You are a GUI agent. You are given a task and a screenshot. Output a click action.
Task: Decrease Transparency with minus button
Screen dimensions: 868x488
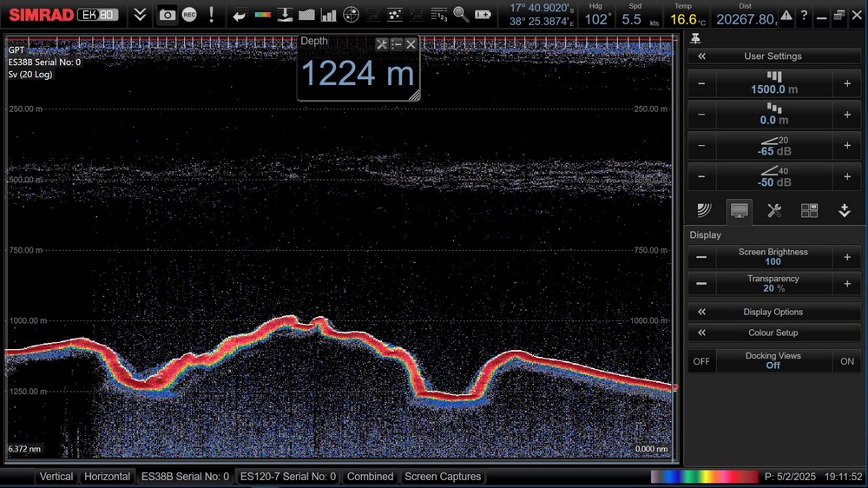click(x=701, y=284)
